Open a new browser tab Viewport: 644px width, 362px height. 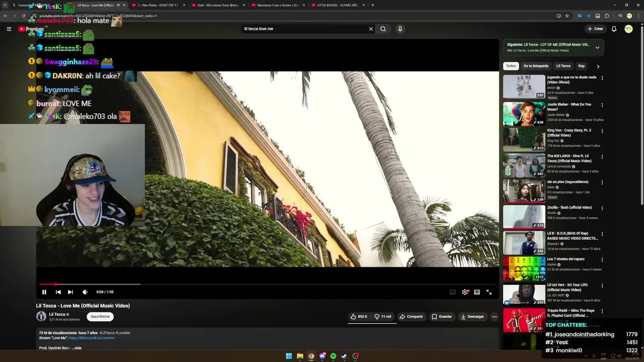point(372,5)
